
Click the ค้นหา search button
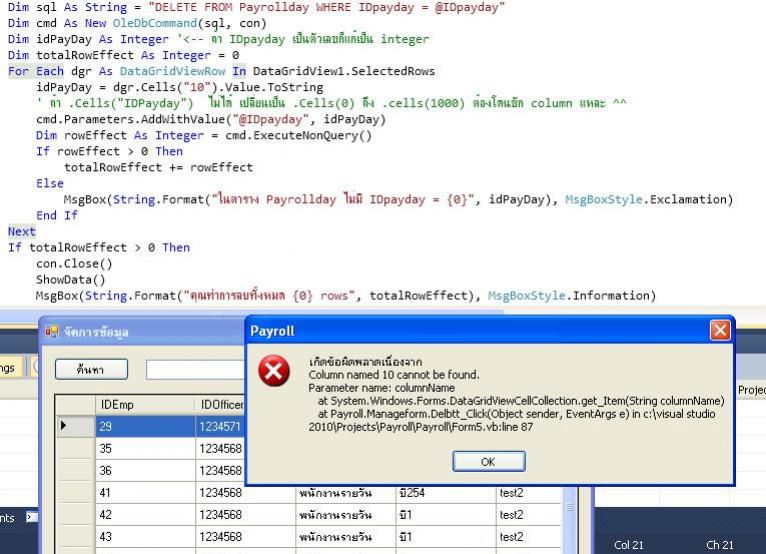(x=91, y=369)
